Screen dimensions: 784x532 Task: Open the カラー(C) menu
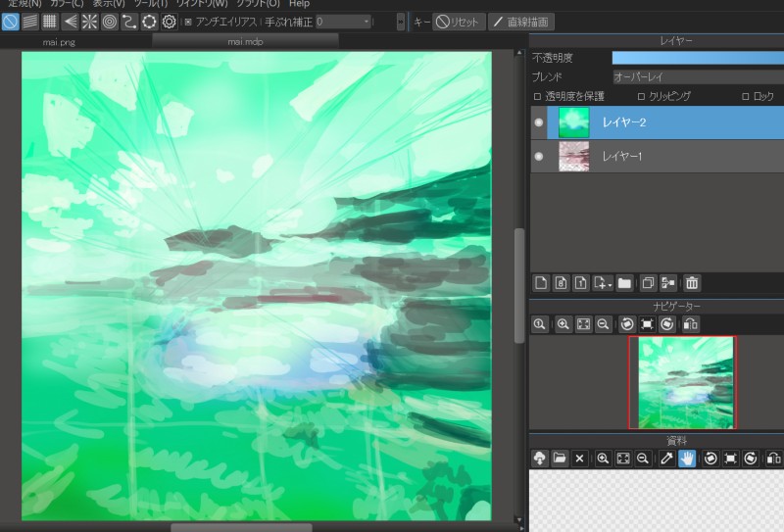point(67,4)
